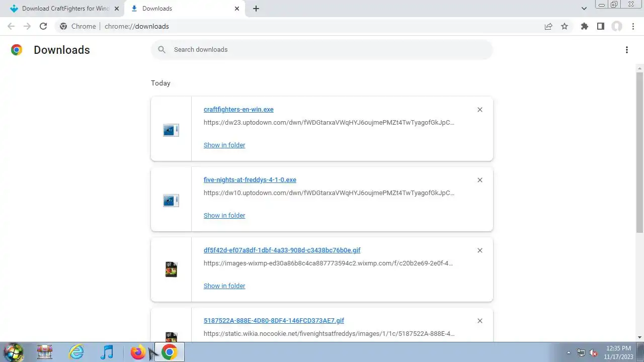This screenshot has width=644, height=362.
Task: Remove five-nights-at-freddys exe from list
Action: (x=480, y=180)
